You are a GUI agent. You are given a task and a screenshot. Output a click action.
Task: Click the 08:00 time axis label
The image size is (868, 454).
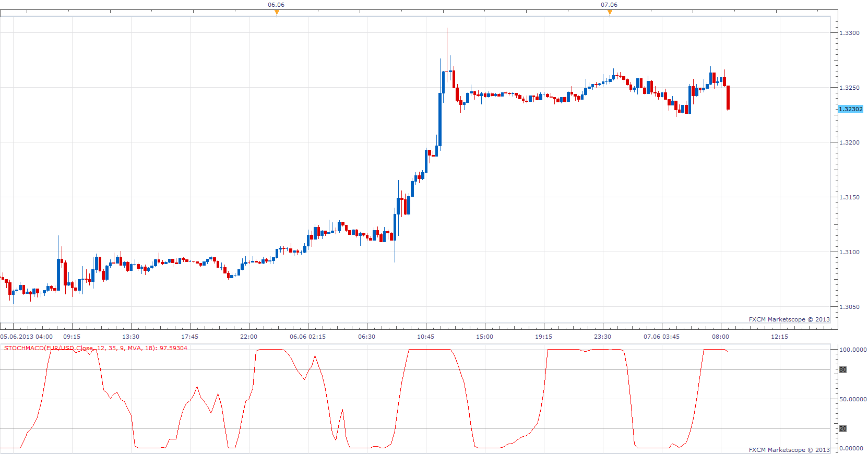pyautogui.click(x=721, y=337)
